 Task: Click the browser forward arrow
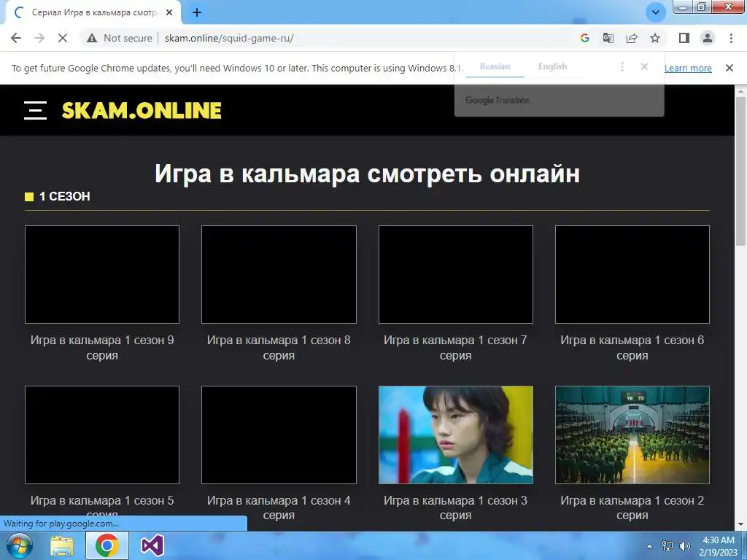39,38
